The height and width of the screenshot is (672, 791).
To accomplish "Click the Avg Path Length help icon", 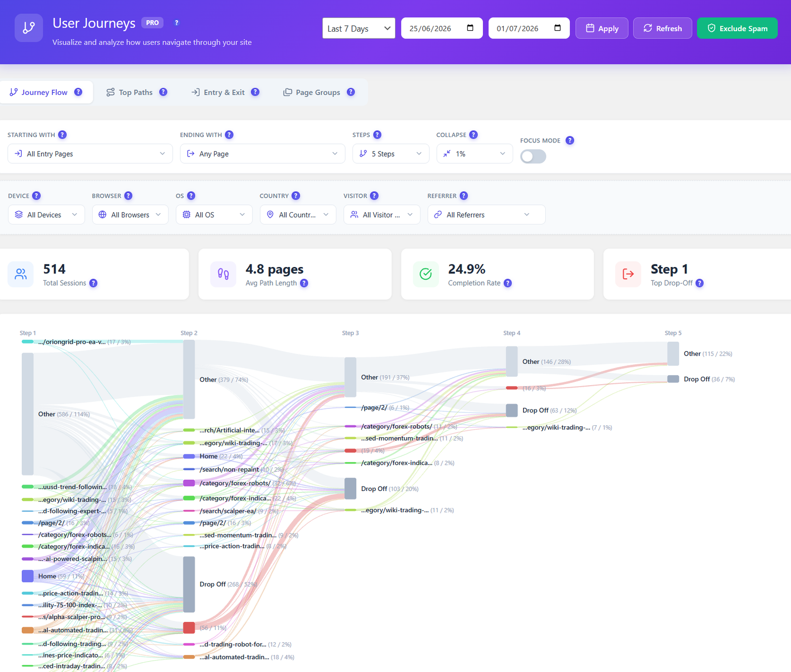I will coord(304,283).
